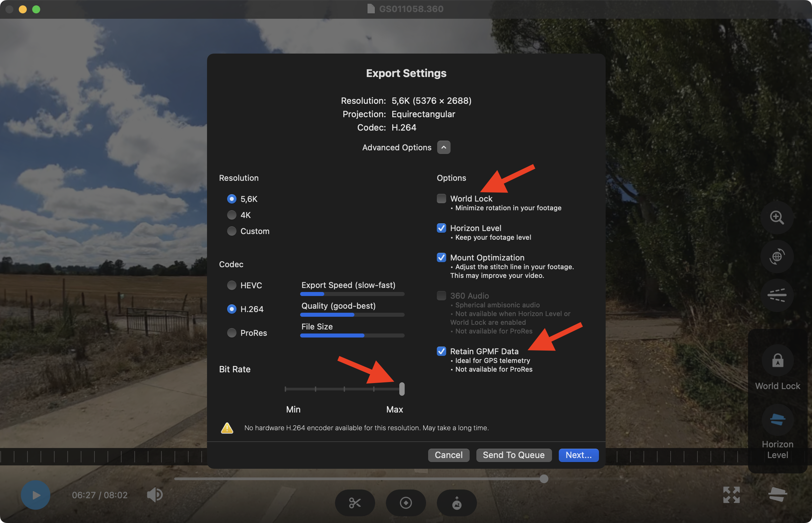
Task: Click Send To Queue button
Action: pyautogui.click(x=513, y=455)
